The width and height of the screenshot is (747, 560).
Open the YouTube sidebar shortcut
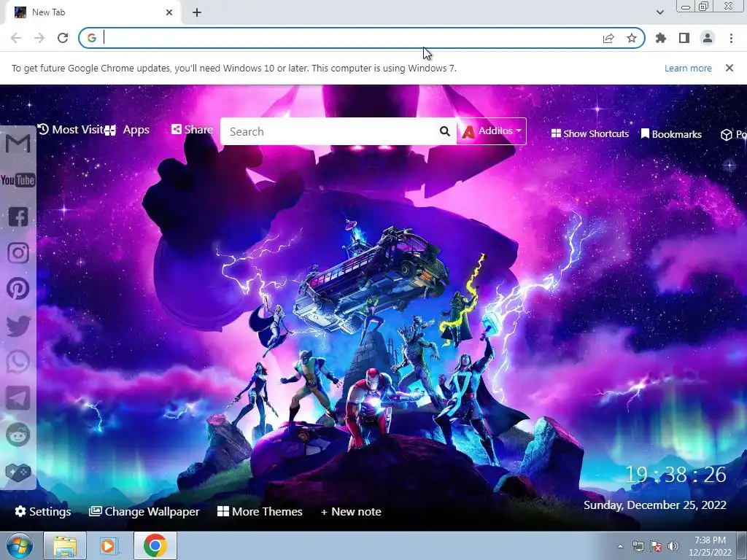pyautogui.click(x=18, y=180)
